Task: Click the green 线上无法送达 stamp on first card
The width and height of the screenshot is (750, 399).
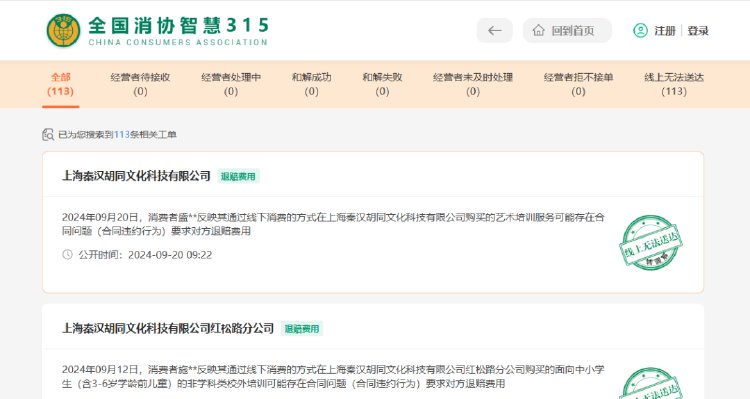Action: [x=651, y=243]
